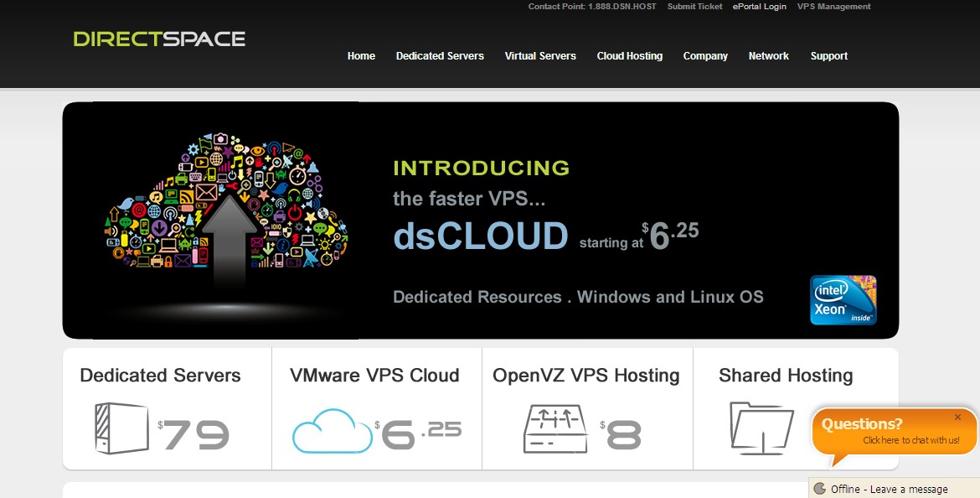The image size is (980, 498).
Task: Open the Virtual Servers nav menu
Action: [540, 55]
